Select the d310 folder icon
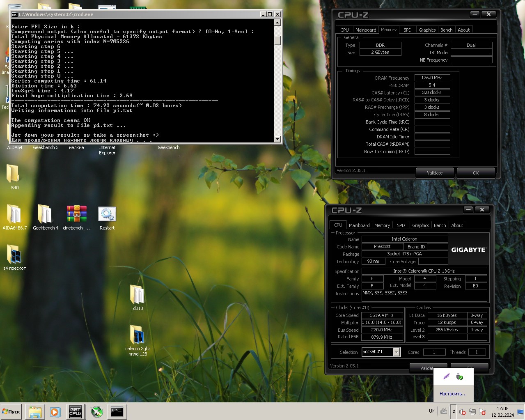Viewport: 525px width, 420px height. click(137, 295)
